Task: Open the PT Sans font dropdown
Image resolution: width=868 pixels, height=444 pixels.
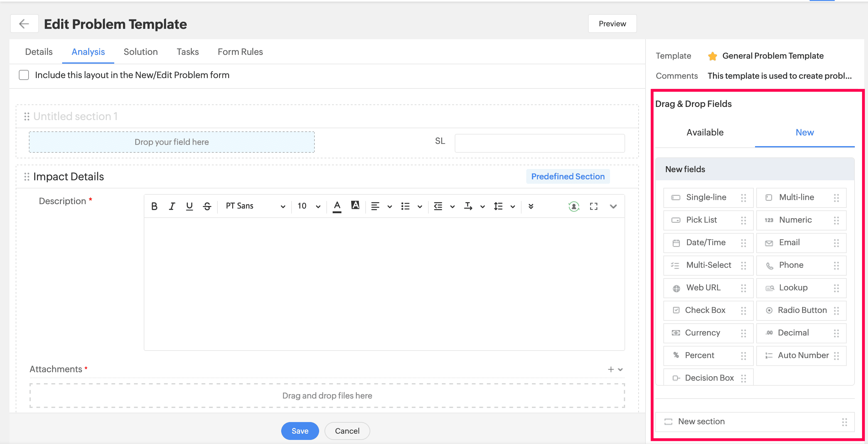Action: [x=255, y=206]
